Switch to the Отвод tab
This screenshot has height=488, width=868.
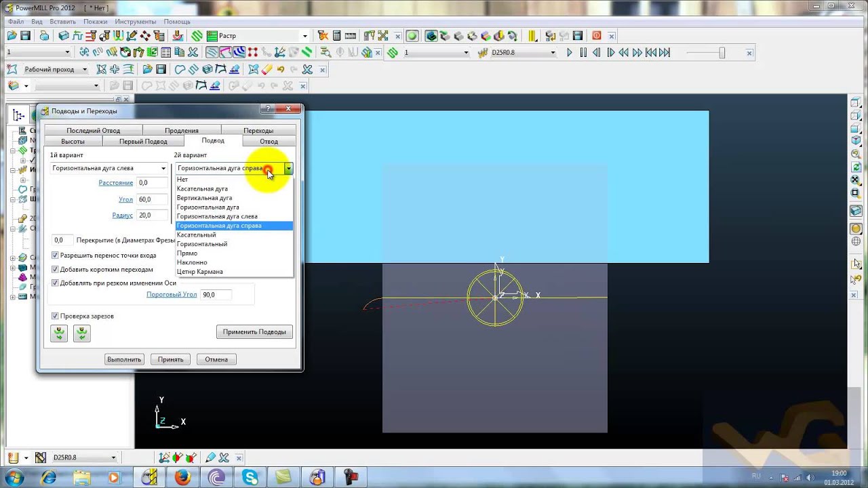pyautogui.click(x=269, y=141)
